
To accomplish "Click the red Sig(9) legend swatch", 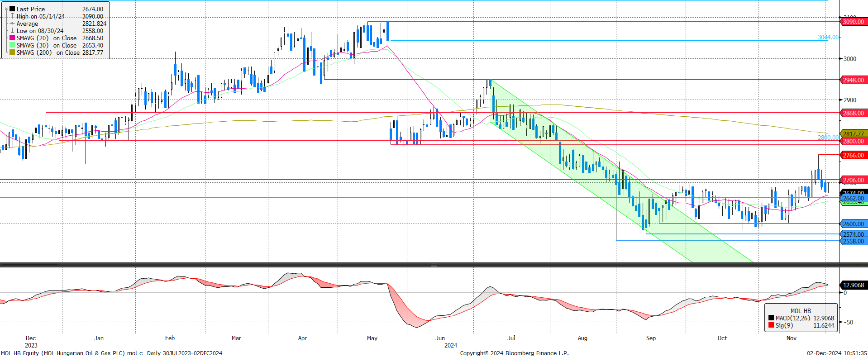I will [771, 325].
